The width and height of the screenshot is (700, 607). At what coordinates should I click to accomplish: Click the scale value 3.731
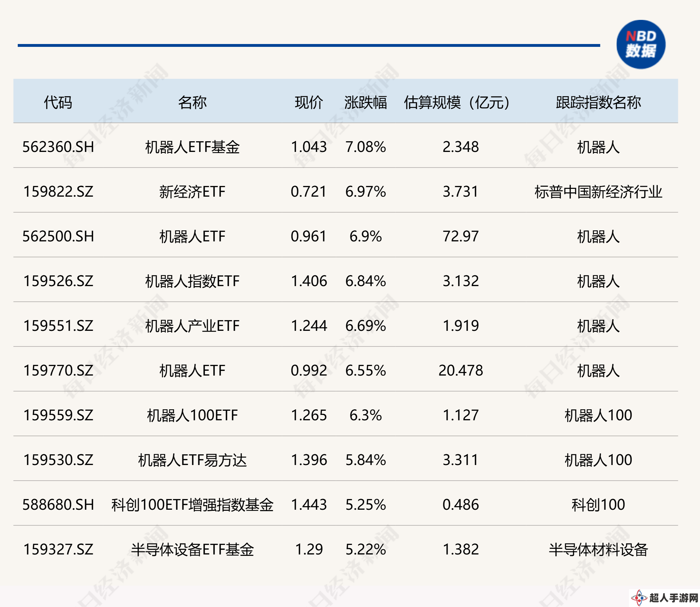click(461, 192)
